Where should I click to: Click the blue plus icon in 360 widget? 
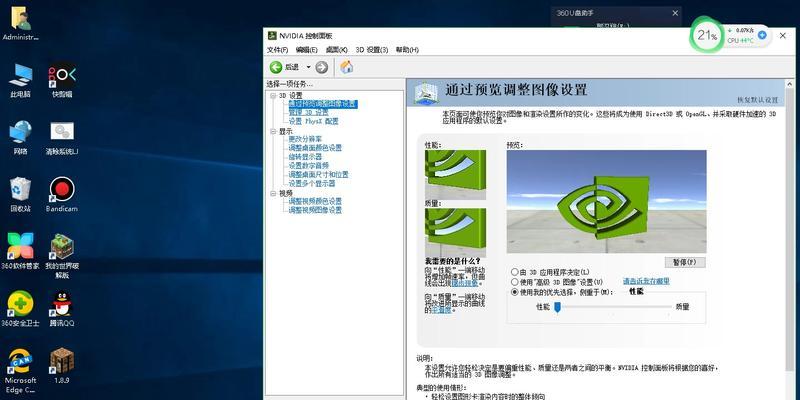point(762,35)
